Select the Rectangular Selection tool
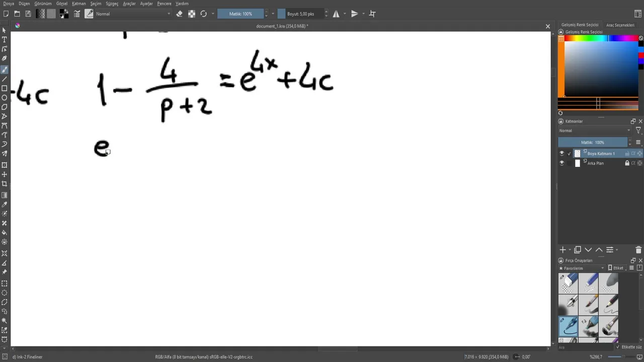This screenshot has width=644, height=362. (x=5, y=284)
